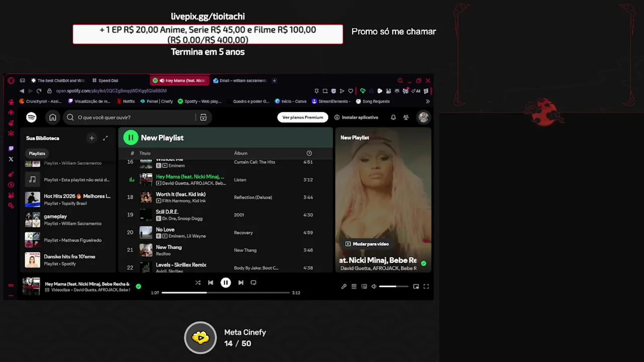This screenshot has height=362, width=644.
Task: Focus the 'O que você quer ouvir?' search
Action: [130, 117]
